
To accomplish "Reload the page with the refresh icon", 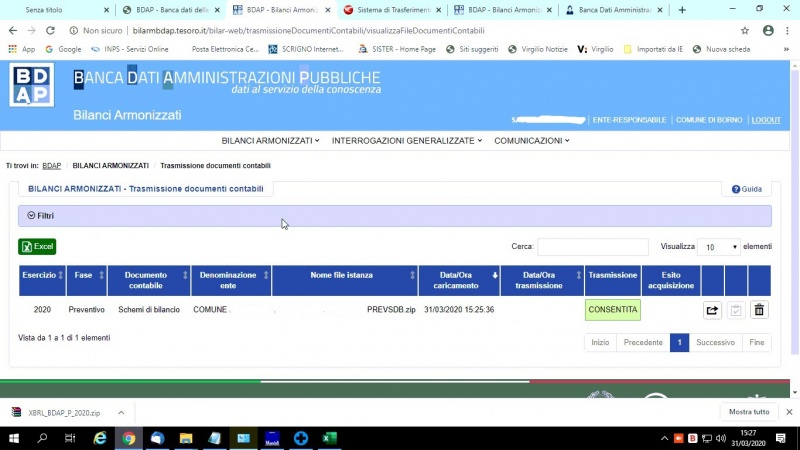I will click(50, 31).
